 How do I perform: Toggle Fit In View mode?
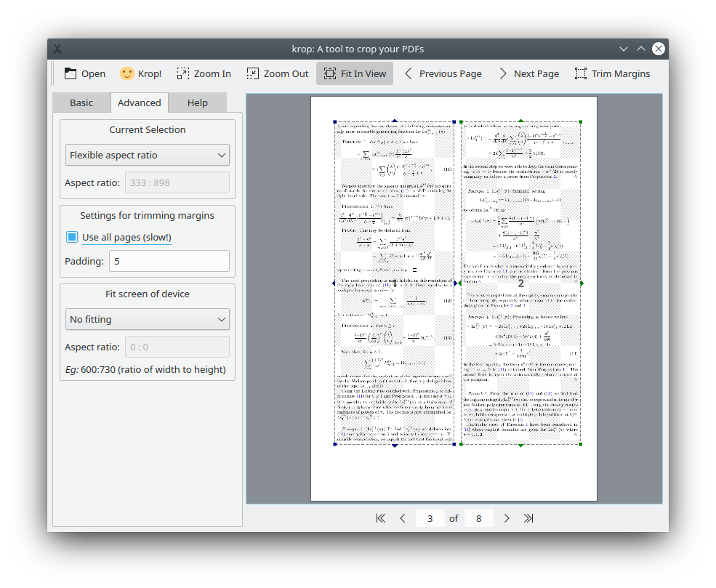pos(355,73)
